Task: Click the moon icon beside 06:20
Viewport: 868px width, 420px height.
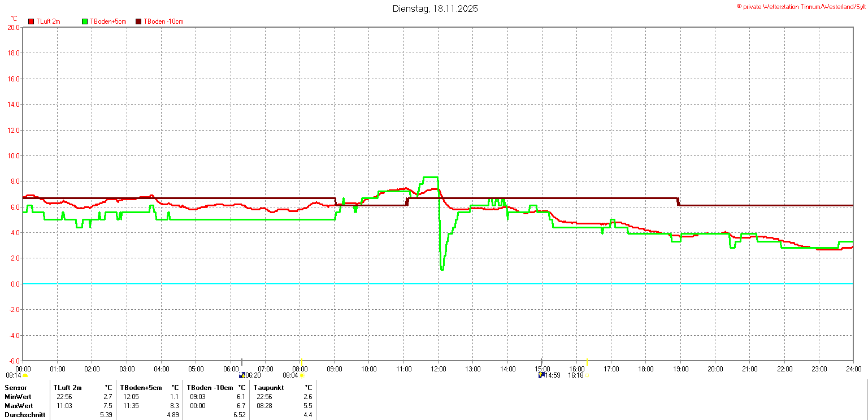Action: pyautogui.click(x=242, y=375)
